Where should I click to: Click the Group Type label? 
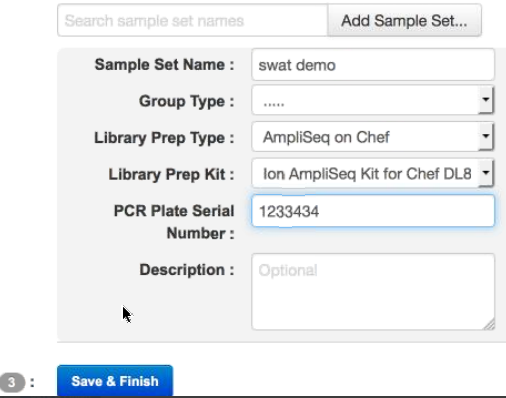coord(187,101)
